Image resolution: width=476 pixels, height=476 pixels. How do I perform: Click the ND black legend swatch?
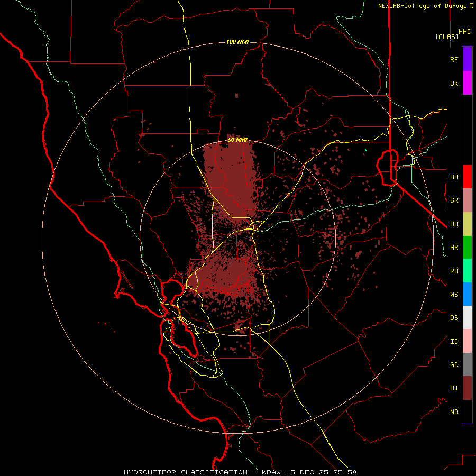click(467, 411)
